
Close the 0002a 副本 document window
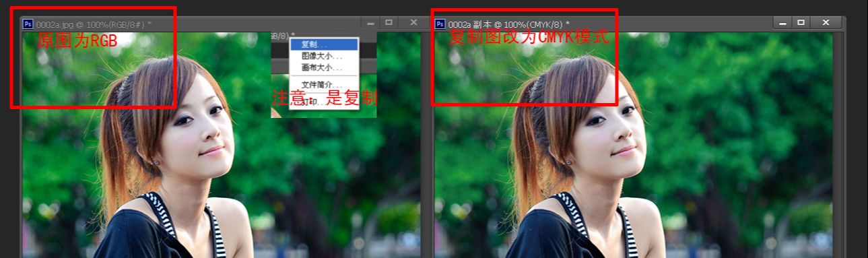tap(826, 23)
